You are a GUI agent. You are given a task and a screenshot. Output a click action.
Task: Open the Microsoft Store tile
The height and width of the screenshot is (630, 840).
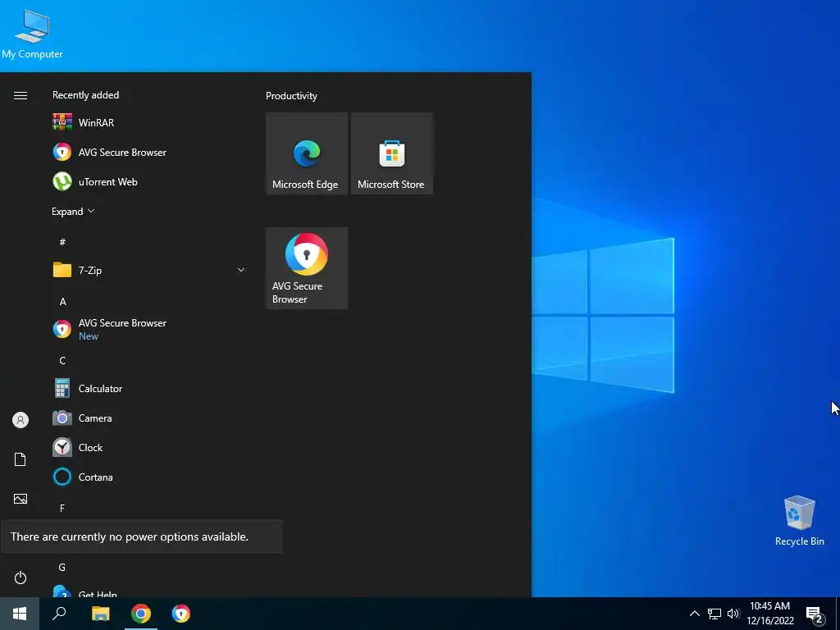click(391, 153)
